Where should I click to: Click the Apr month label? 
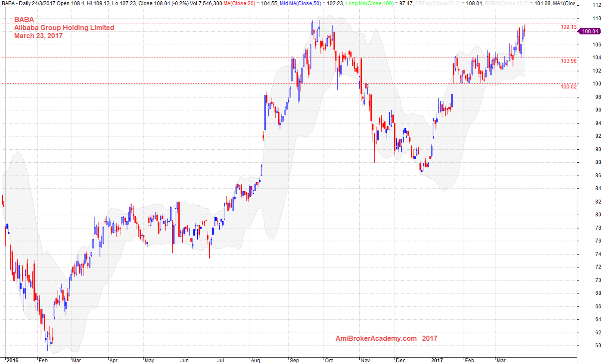(x=113, y=361)
